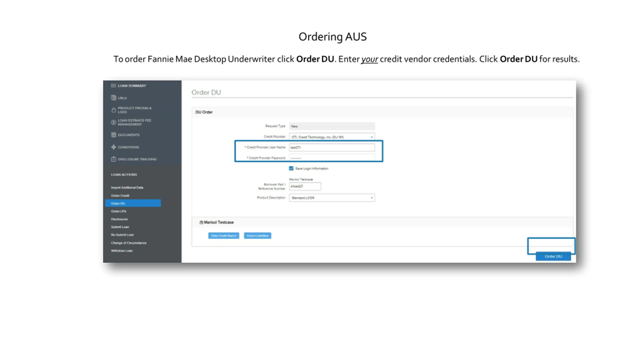Select Disclosures loan action

coord(119,219)
